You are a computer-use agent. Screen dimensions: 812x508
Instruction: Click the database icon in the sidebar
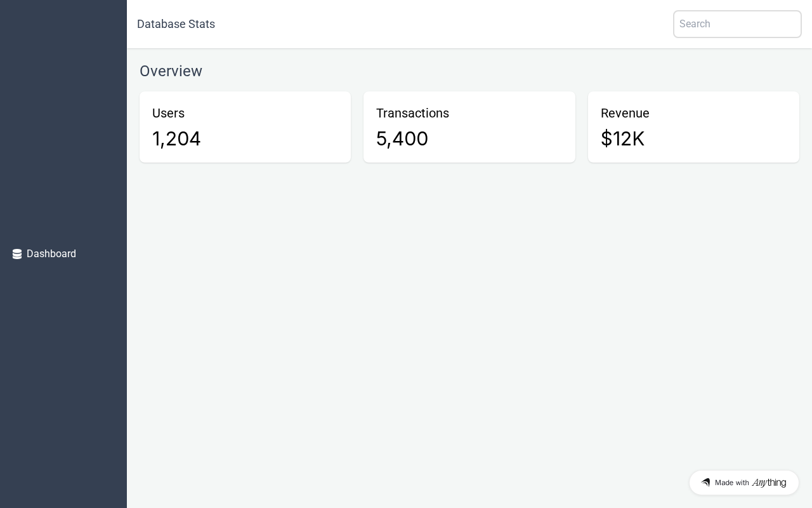tap(17, 254)
